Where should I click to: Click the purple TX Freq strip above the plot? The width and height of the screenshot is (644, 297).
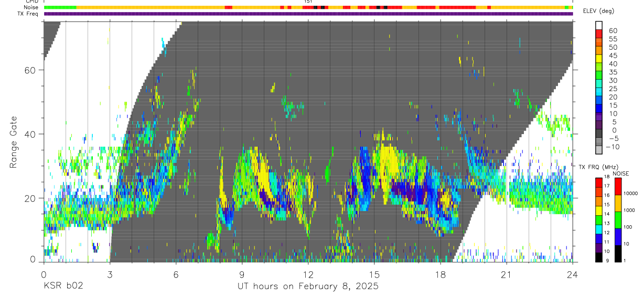click(308, 14)
